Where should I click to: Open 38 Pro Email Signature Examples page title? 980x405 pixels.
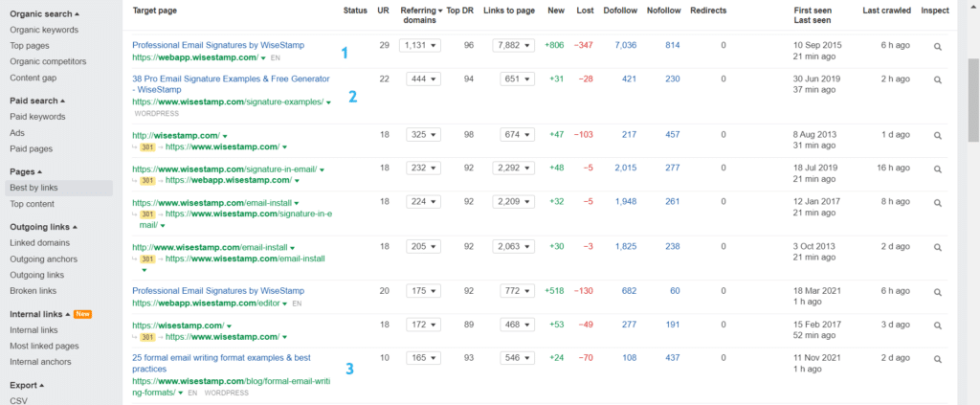[x=231, y=84]
